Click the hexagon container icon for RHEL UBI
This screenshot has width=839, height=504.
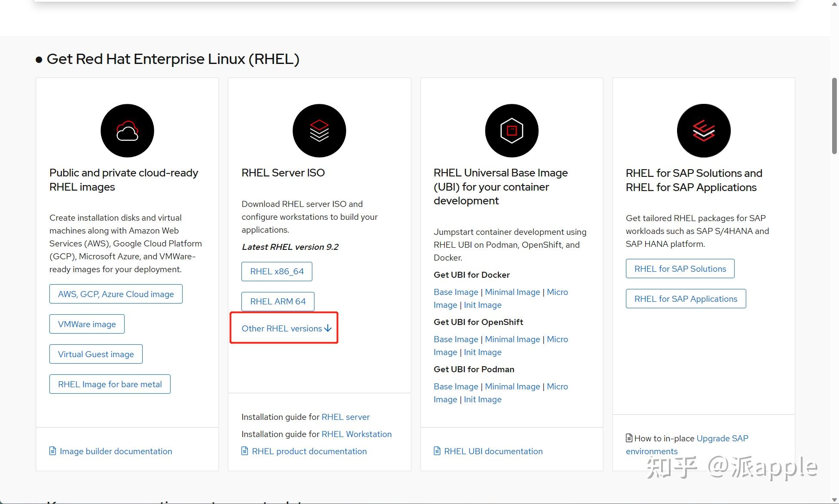pos(511,131)
